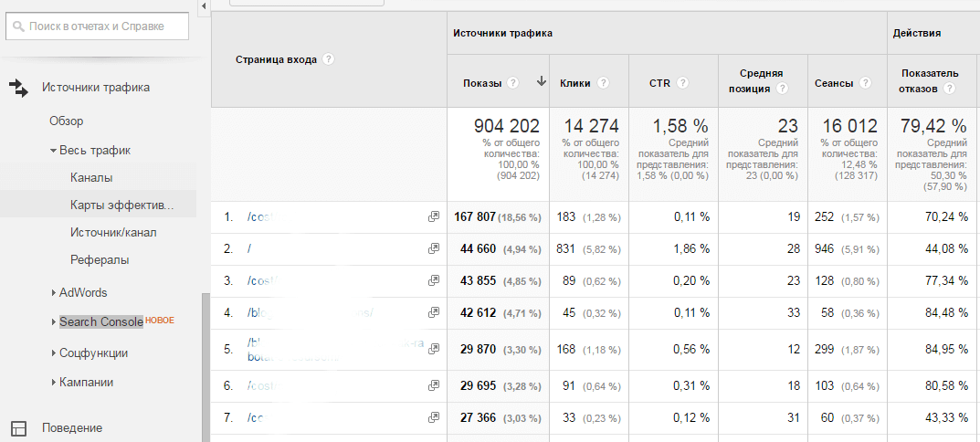Select Источник/канал in sidebar

(x=113, y=232)
